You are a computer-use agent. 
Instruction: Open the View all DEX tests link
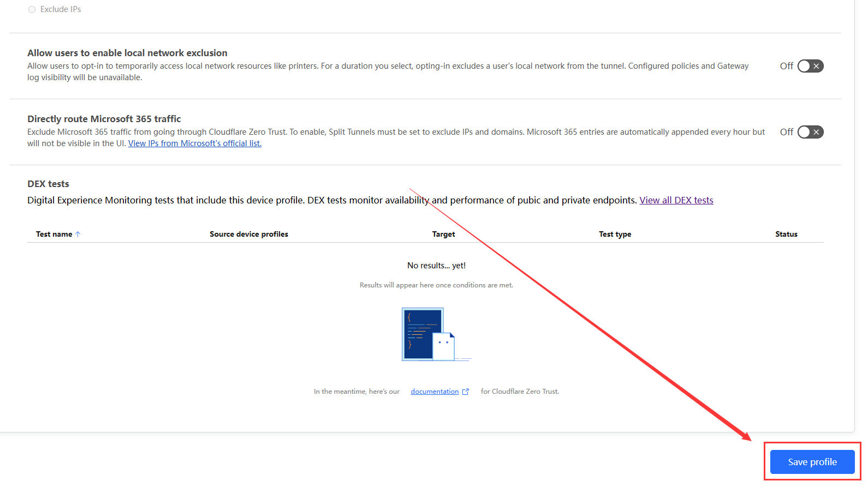[676, 200]
